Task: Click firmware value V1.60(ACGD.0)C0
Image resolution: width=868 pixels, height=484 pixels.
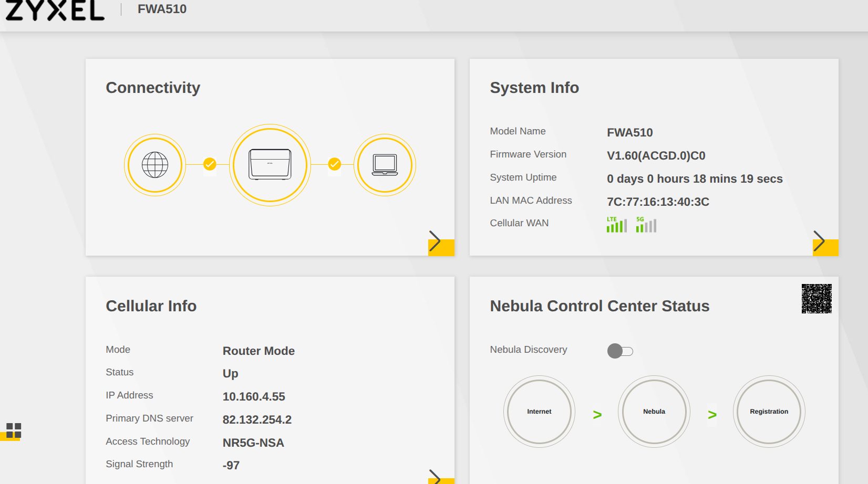Action: (656, 155)
